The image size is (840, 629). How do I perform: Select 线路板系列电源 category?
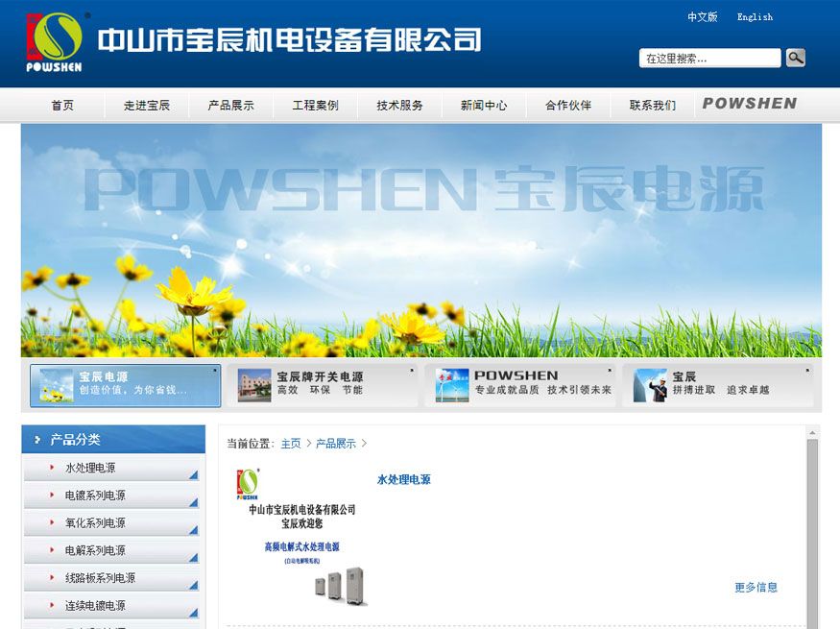111,578
